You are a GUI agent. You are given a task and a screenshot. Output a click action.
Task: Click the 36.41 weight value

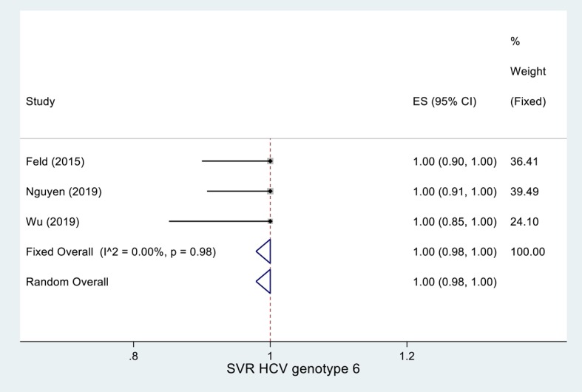coord(524,161)
